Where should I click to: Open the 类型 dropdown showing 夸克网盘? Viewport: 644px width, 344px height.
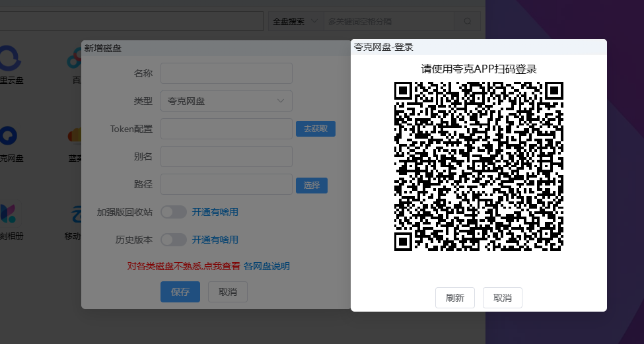point(227,101)
